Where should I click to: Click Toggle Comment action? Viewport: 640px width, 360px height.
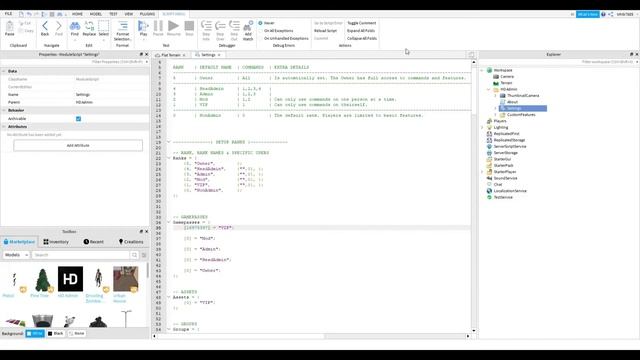tap(362, 23)
